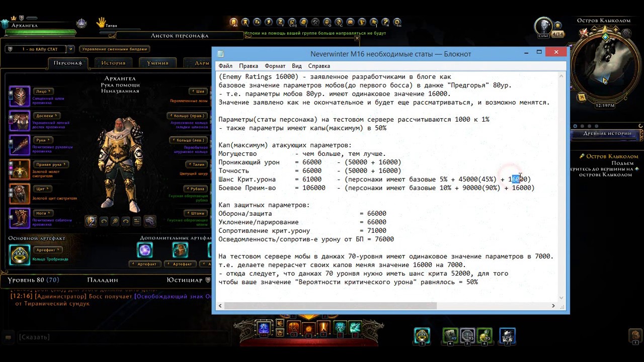The height and width of the screenshot is (362, 644).
Task: Toggle the checkbox beside the Щит shield slot
Action: (x=11, y=189)
